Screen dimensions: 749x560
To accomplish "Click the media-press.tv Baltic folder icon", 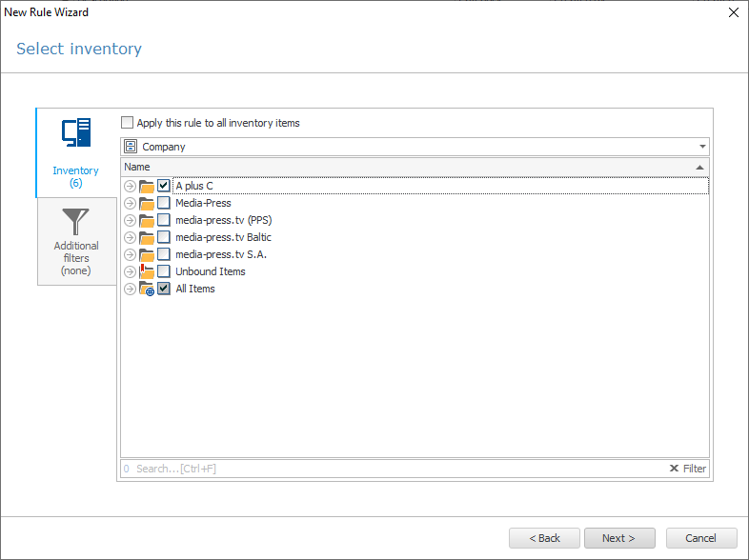I will click(147, 237).
